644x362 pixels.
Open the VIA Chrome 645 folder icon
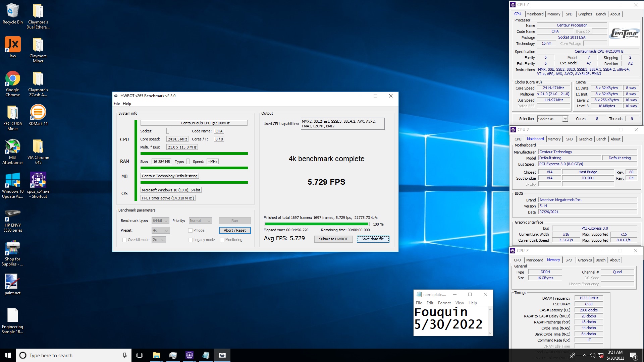(x=38, y=152)
